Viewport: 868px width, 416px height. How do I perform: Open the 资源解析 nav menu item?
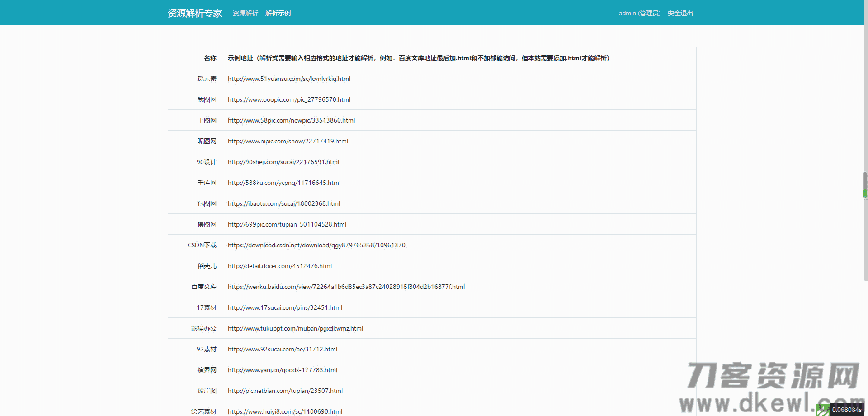[x=245, y=13]
